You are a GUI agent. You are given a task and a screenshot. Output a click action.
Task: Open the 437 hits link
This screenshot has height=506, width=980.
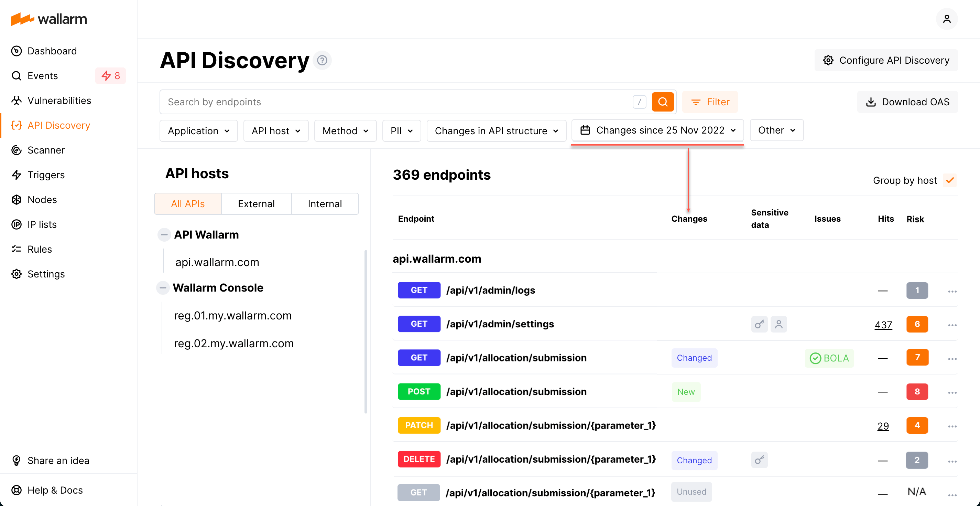pyautogui.click(x=883, y=324)
